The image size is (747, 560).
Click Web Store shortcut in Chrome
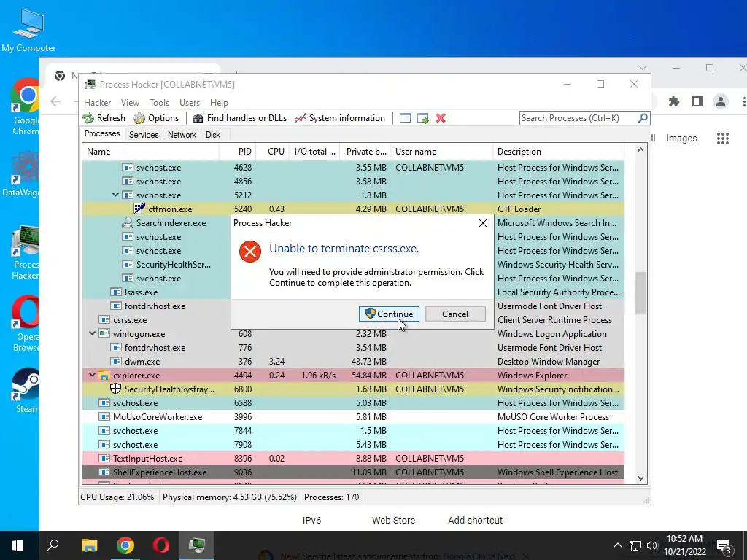coord(393,520)
